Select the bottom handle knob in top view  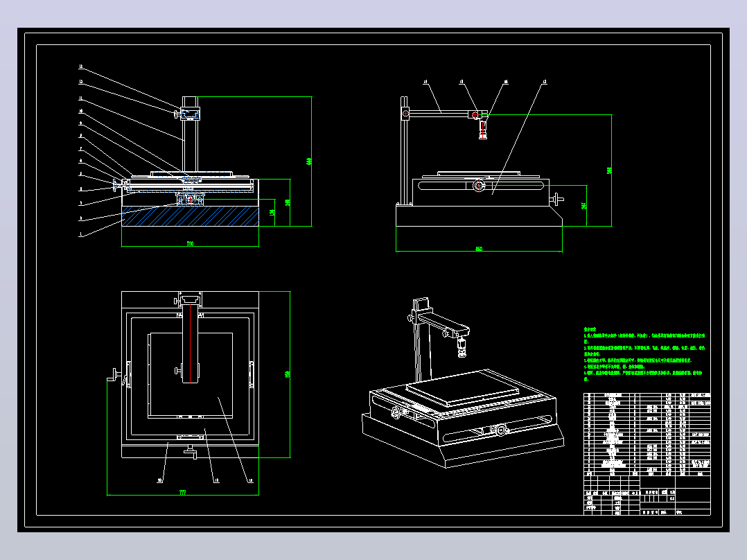(x=191, y=451)
